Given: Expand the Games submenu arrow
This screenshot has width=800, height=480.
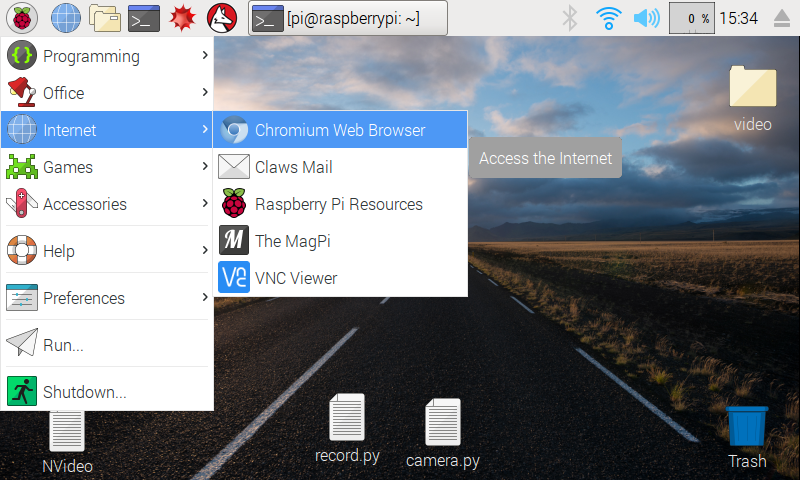Looking at the screenshot, I should pos(205,166).
